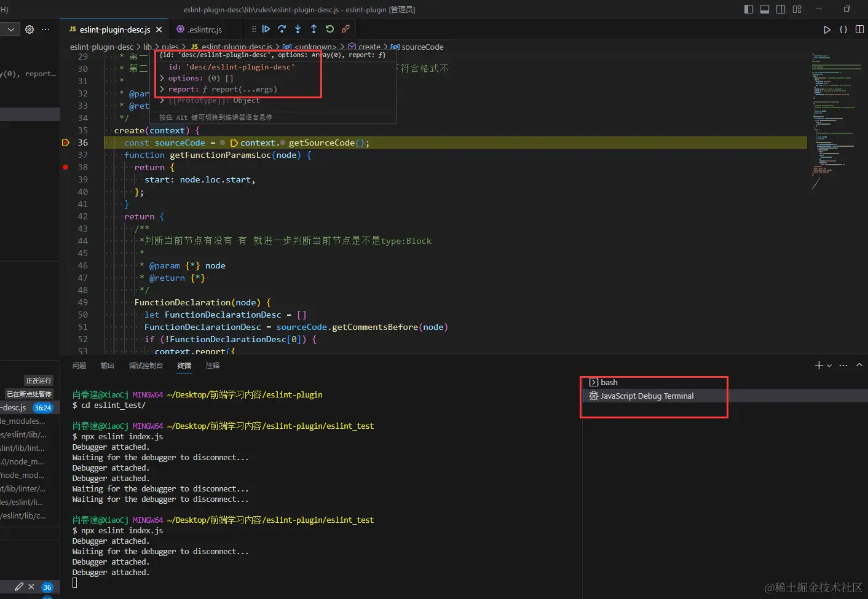This screenshot has height=599, width=868.
Task: Click the paused breakpoint marker on line 36
Action: (65, 143)
